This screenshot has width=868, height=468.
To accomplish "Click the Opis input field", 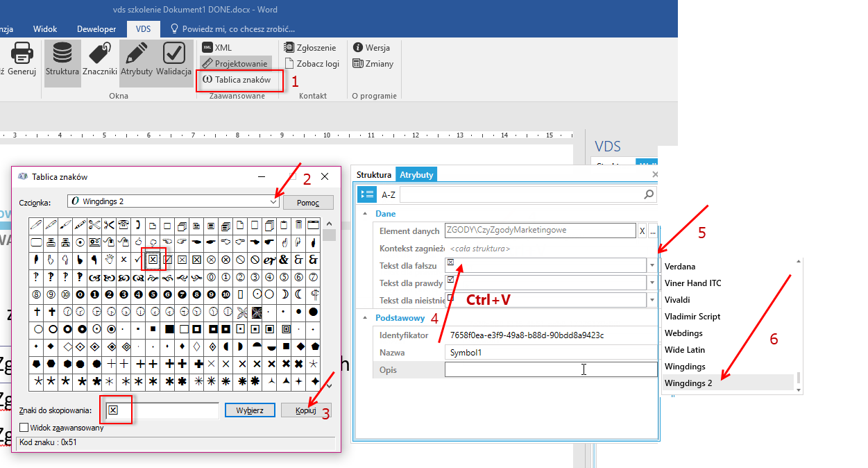I will tap(551, 369).
